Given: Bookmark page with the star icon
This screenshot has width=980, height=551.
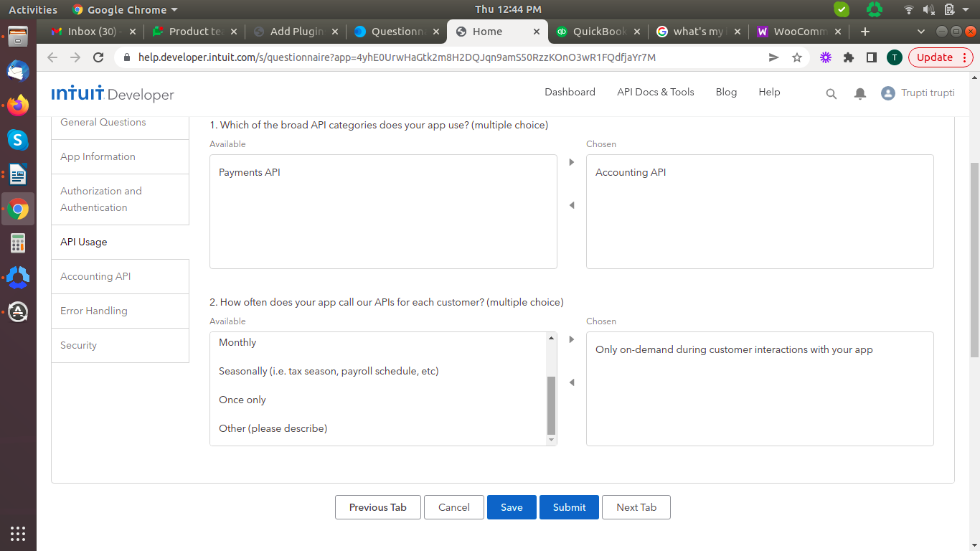Looking at the screenshot, I should 797,57.
